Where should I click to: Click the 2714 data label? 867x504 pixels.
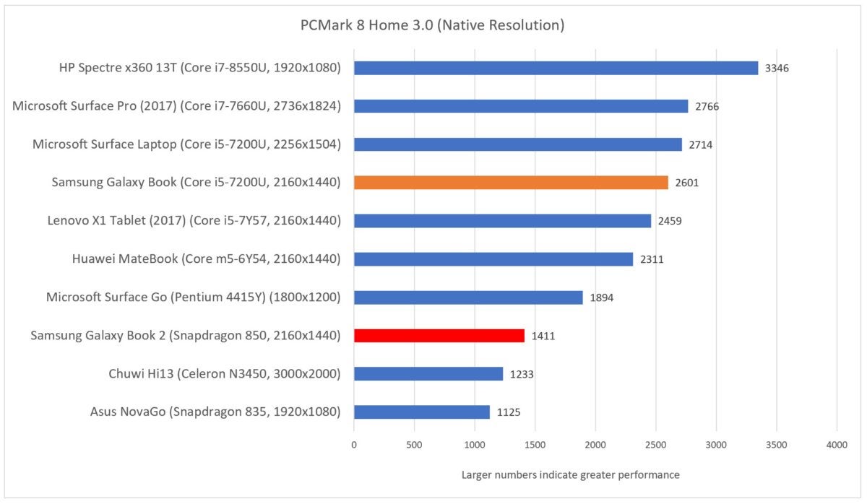pyautogui.click(x=701, y=145)
